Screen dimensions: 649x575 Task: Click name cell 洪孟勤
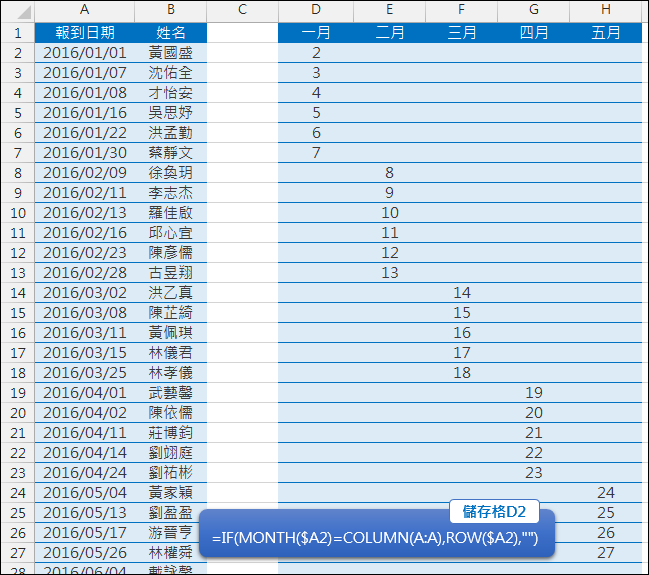(x=171, y=133)
